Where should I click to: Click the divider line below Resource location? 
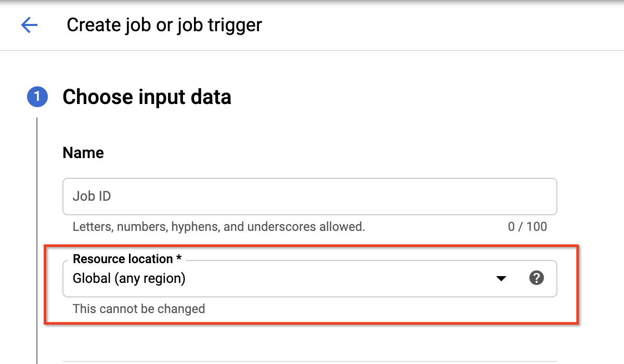pos(309,360)
